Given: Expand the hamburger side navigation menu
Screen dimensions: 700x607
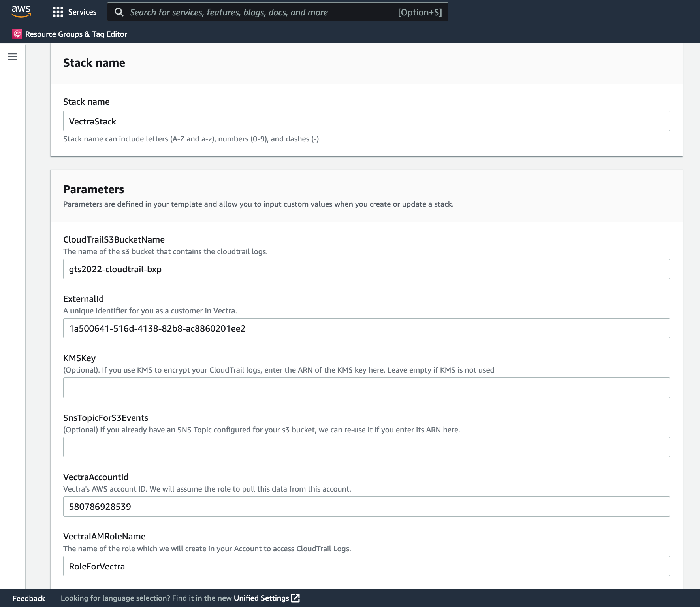Looking at the screenshot, I should pyautogui.click(x=13, y=57).
